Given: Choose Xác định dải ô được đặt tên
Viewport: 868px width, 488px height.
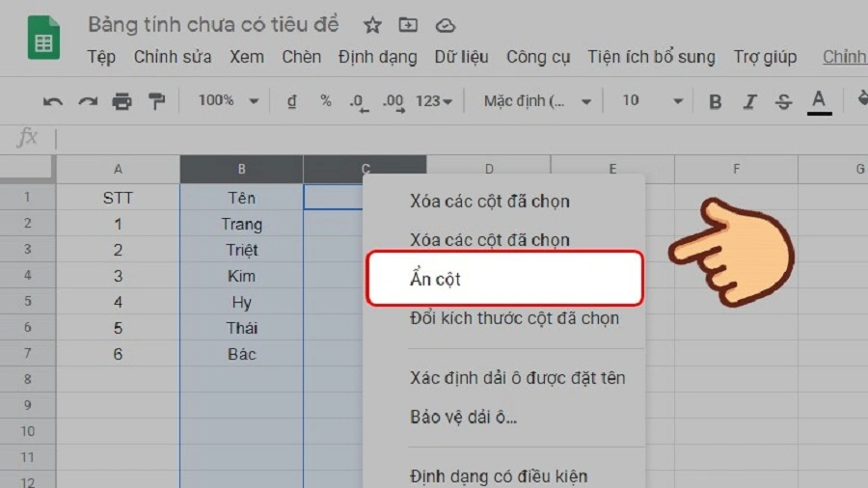Looking at the screenshot, I should [518, 378].
